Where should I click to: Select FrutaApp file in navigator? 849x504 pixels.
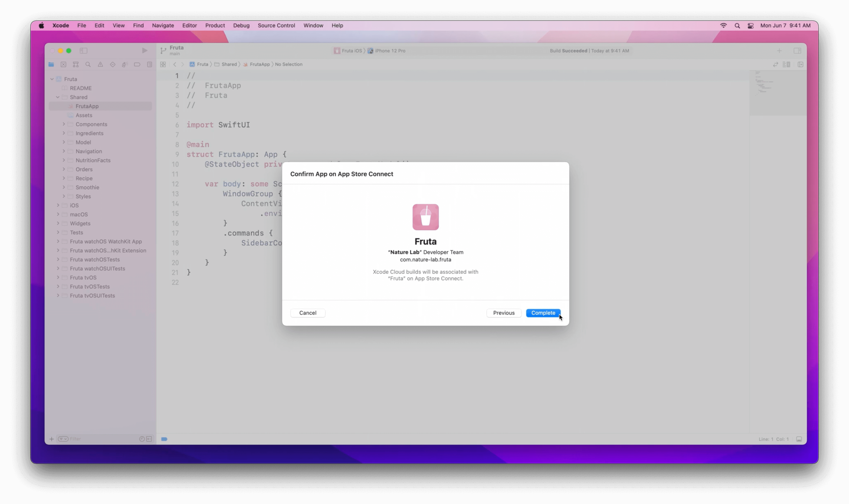(87, 106)
